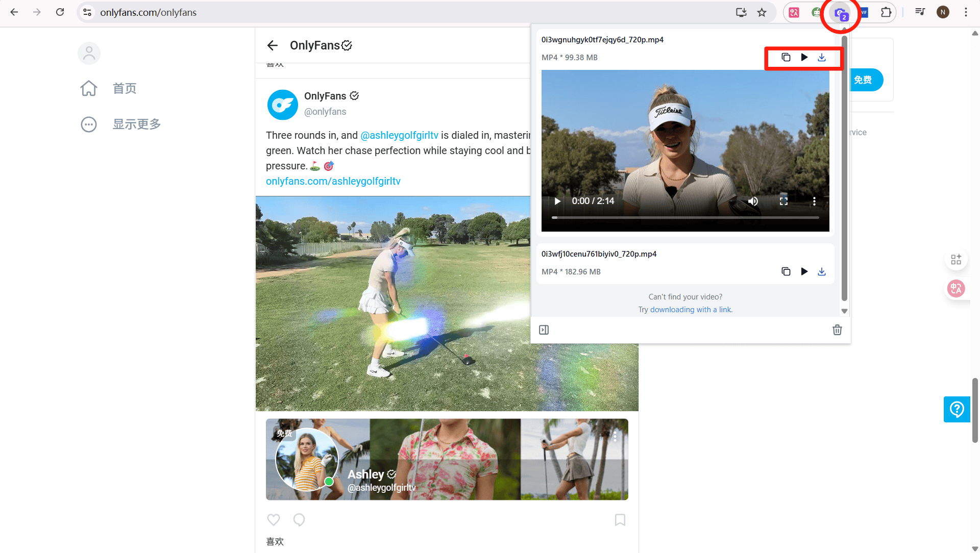Viewport: 980px width, 553px height.
Task: Click the @ashleygolfgirltv mention link
Action: click(399, 135)
